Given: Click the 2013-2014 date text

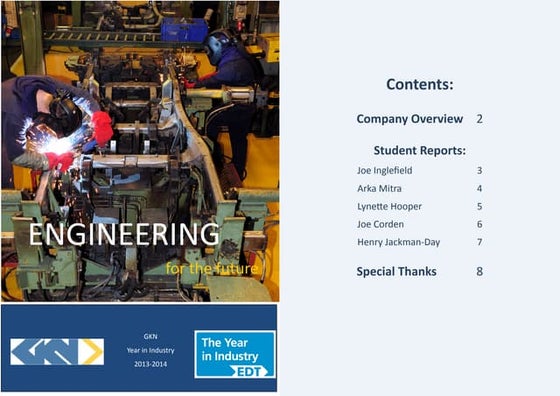Looking at the screenshot, I should [x=150, y=364].
